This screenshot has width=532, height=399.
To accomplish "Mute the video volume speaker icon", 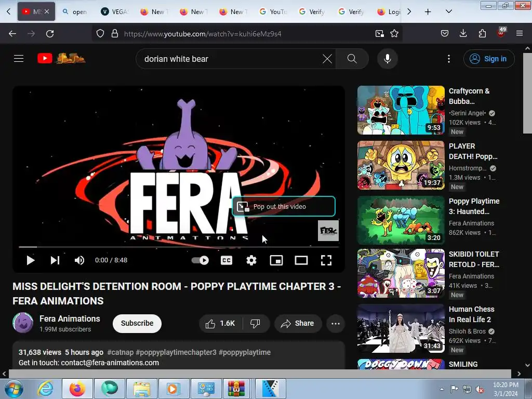I will pyautogui.click(x=79, y=260).
